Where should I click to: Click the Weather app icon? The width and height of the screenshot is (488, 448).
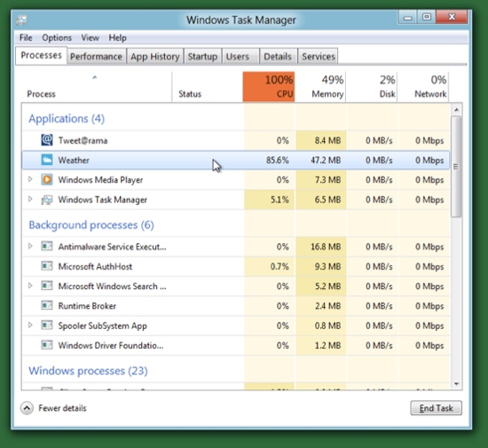point(47,160)
